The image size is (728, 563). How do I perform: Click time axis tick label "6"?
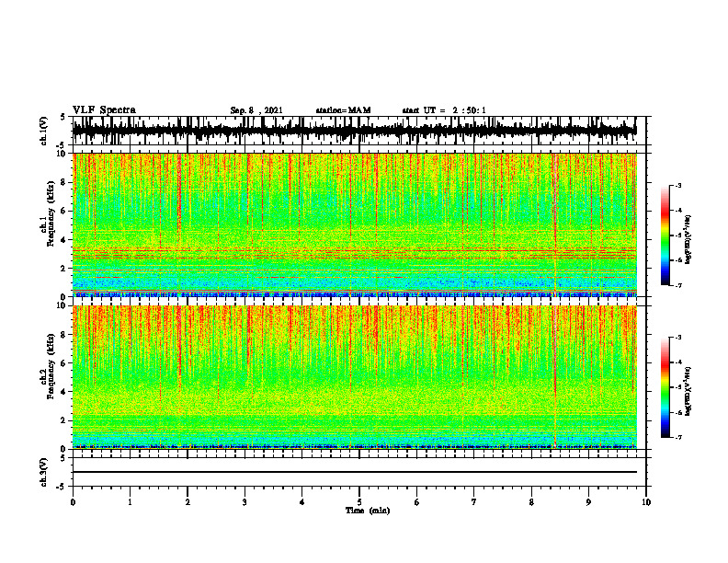[x=417, y=502]
